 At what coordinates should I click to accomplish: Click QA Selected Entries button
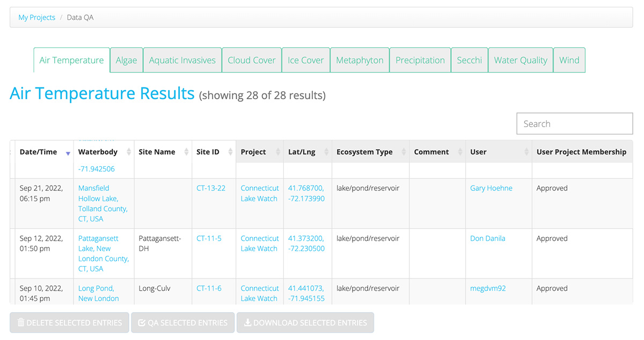coord(183,323)
